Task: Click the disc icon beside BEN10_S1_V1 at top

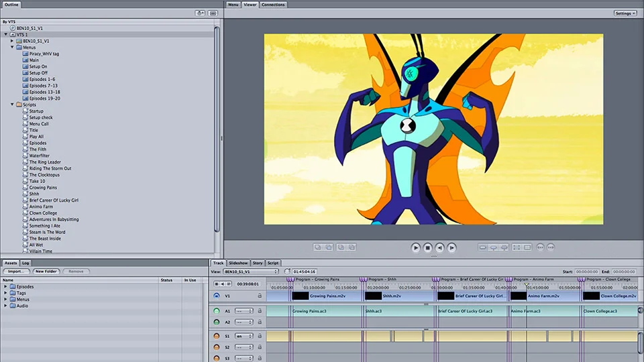Action: [13, 28]
